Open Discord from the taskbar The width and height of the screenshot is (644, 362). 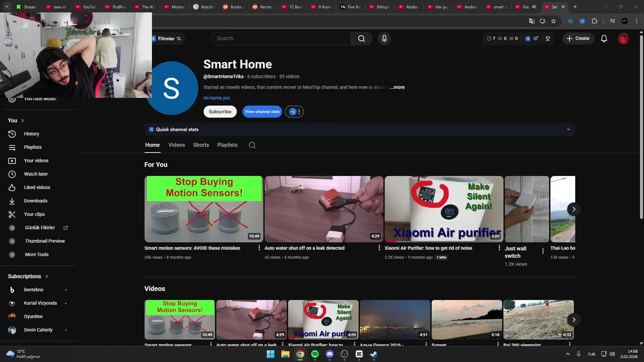coord(330,354)
